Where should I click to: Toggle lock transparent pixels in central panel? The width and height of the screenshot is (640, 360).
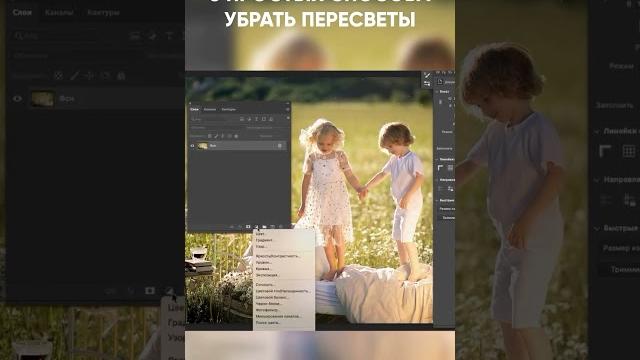point(209,136)
